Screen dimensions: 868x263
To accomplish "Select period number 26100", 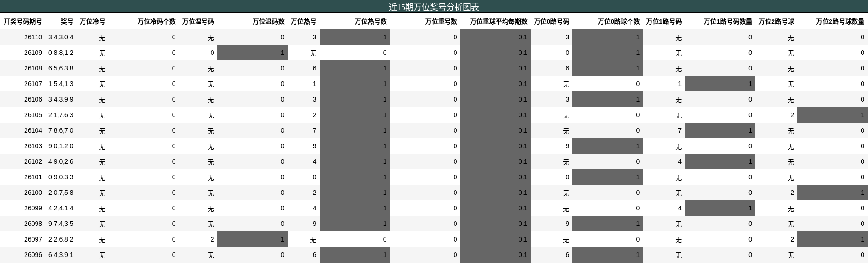I will 33,193.
